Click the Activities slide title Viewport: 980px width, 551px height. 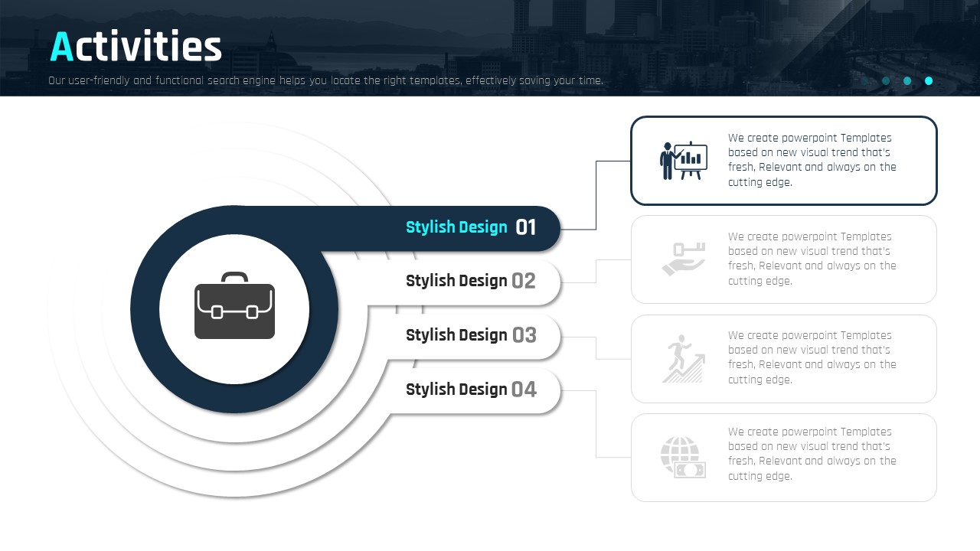coord(136,47)
